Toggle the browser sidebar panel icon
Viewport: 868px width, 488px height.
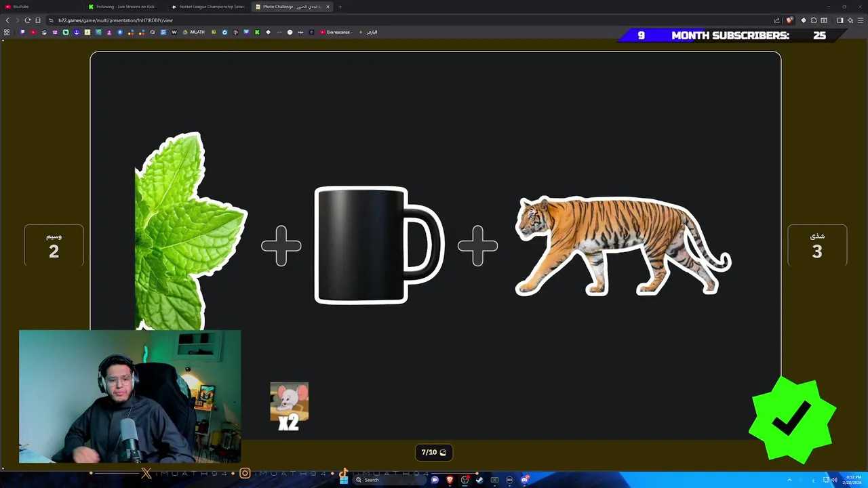coord(840,20)
